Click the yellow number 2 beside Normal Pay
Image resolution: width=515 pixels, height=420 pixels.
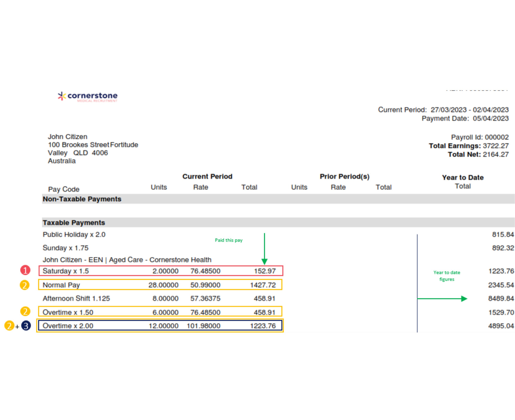pos(25,285)
